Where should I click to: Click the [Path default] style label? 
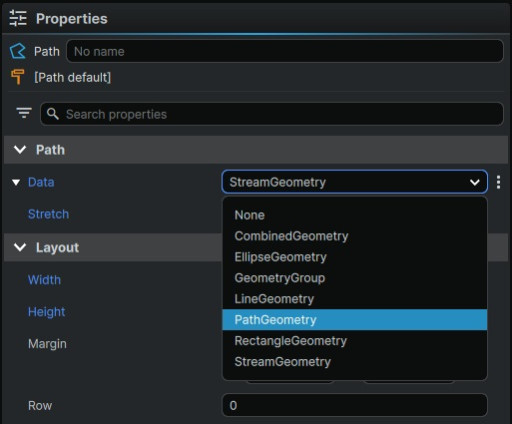(x=72, y=77)
